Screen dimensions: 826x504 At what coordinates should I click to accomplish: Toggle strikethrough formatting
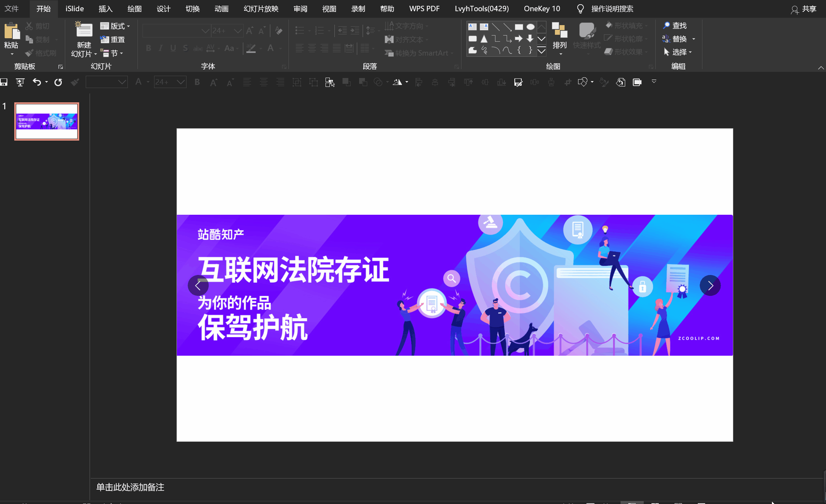pos(198,48)
